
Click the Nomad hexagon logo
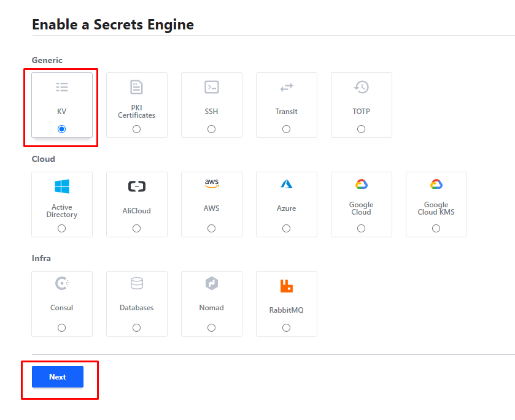pos(211,283)
